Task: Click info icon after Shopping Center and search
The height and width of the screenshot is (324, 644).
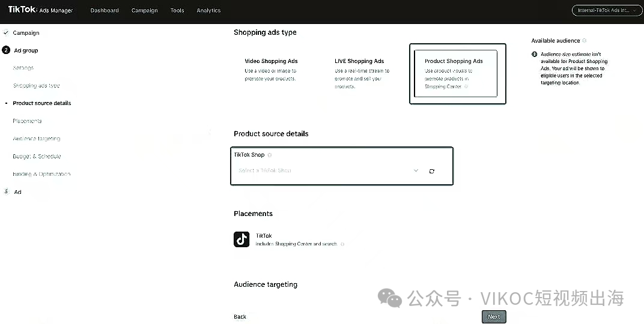Action: coord(342,244)
